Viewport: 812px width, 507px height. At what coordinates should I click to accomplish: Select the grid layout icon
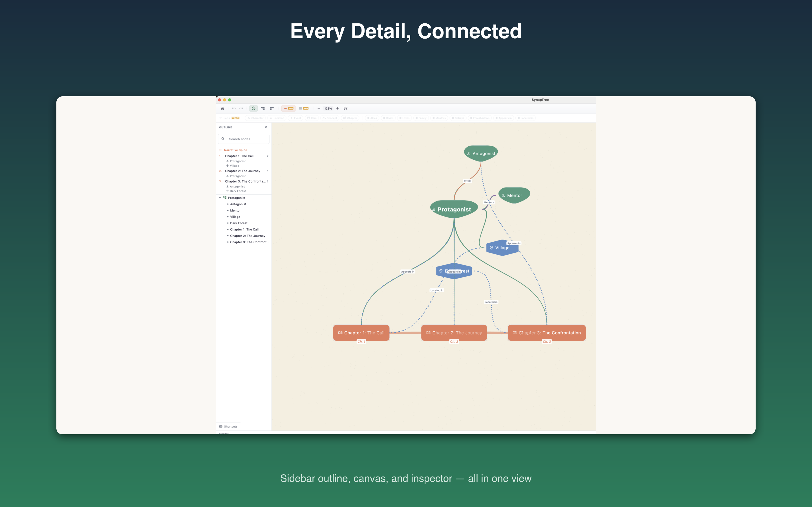tap(272, 108)
